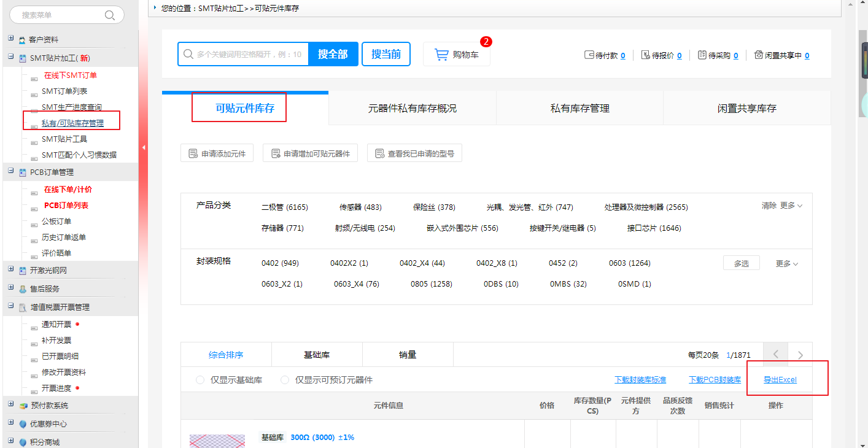Expand 更多 in the package specification row
868x448 pixels.
(x=786, y=263)
